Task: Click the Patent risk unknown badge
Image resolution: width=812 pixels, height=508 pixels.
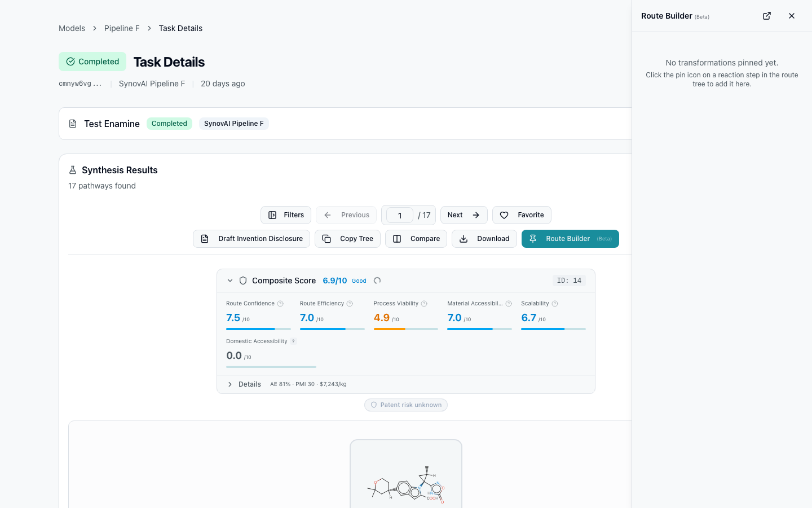Action: [x=406, y=405]
